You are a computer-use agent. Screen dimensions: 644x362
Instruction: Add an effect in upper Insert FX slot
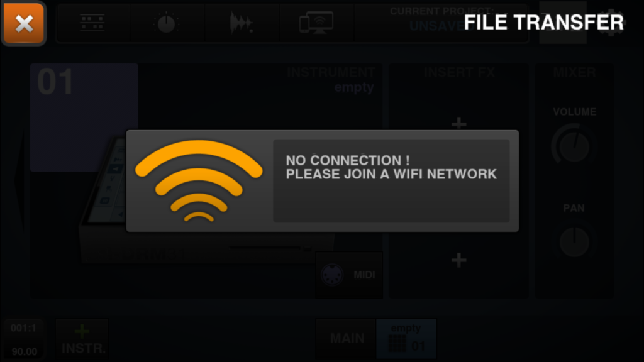[x=458, y=123]
